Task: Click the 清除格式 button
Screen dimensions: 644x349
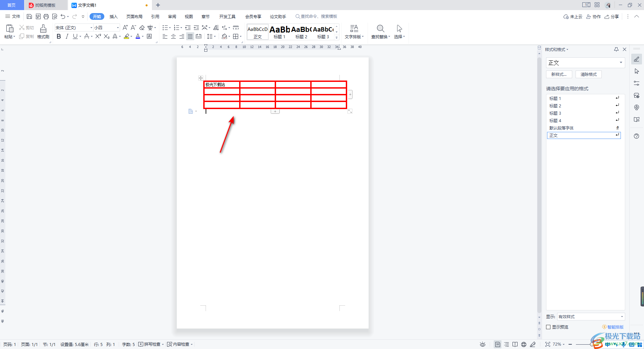Action: tap(589, 74)
